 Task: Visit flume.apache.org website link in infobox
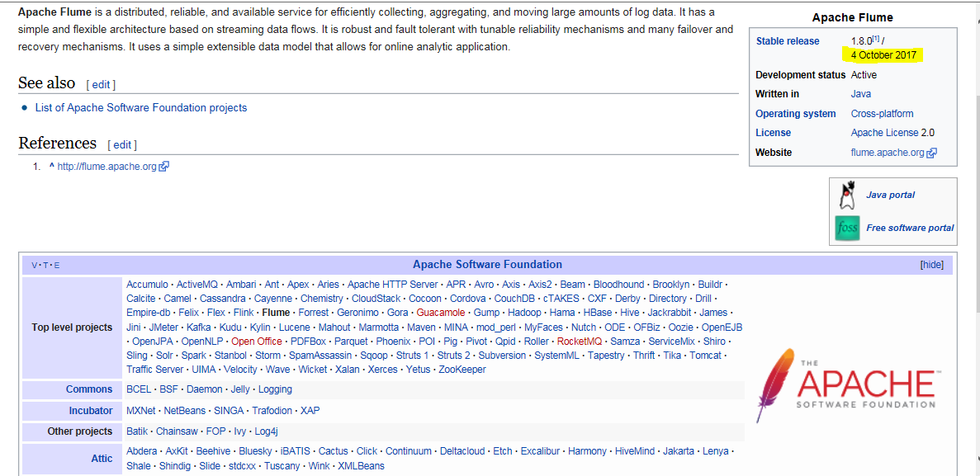tap(888, 153)
